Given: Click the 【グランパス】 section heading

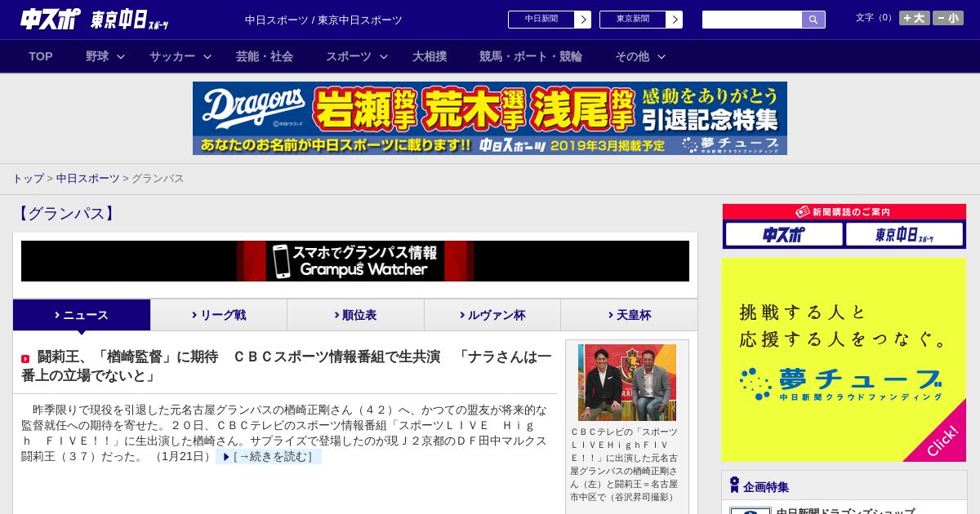Looking at the screenshot, I should (65, 214).
